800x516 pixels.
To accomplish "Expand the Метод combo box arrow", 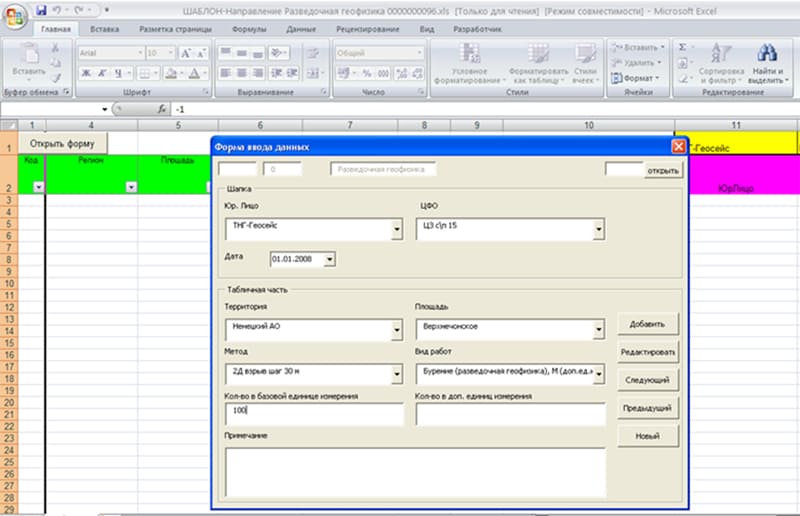I will coord(397,375).
